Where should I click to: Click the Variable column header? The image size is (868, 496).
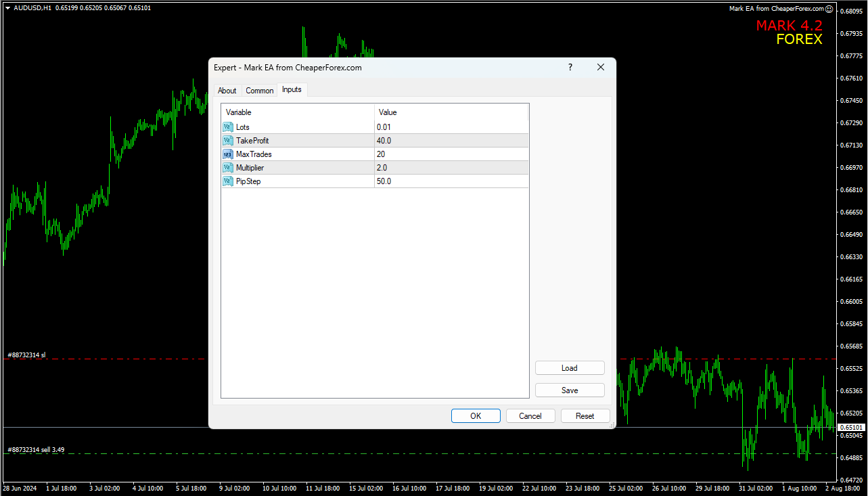point(298,112)
